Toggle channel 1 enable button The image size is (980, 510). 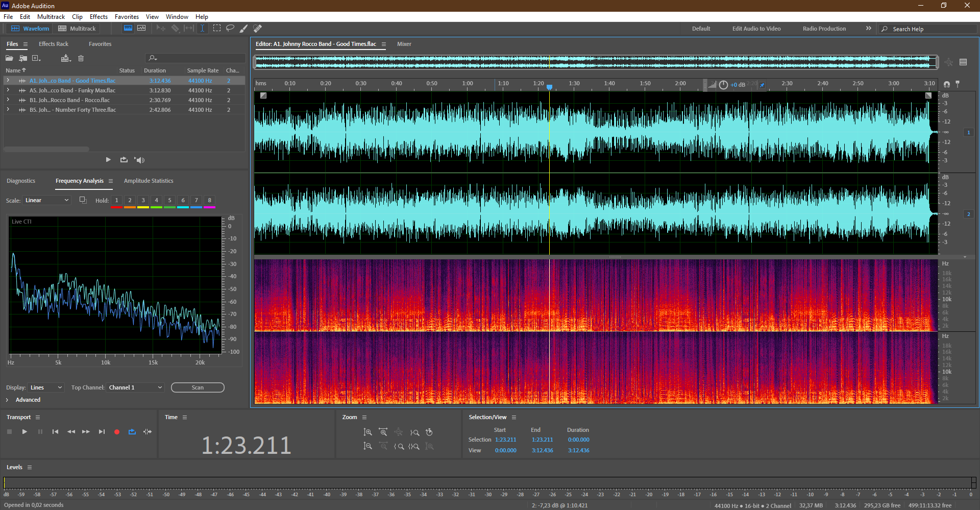(x=968, y=132)
